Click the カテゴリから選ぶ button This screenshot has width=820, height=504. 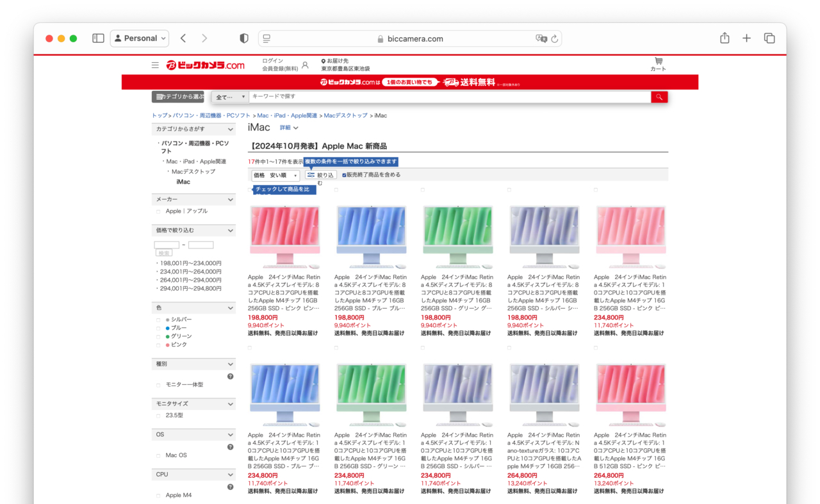tap(177, 97)
